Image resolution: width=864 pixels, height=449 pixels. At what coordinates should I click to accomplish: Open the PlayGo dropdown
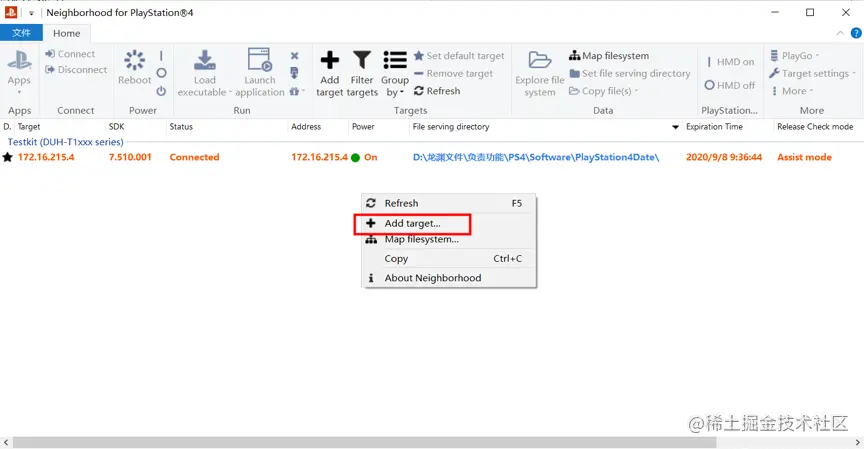tap(795, 56)
